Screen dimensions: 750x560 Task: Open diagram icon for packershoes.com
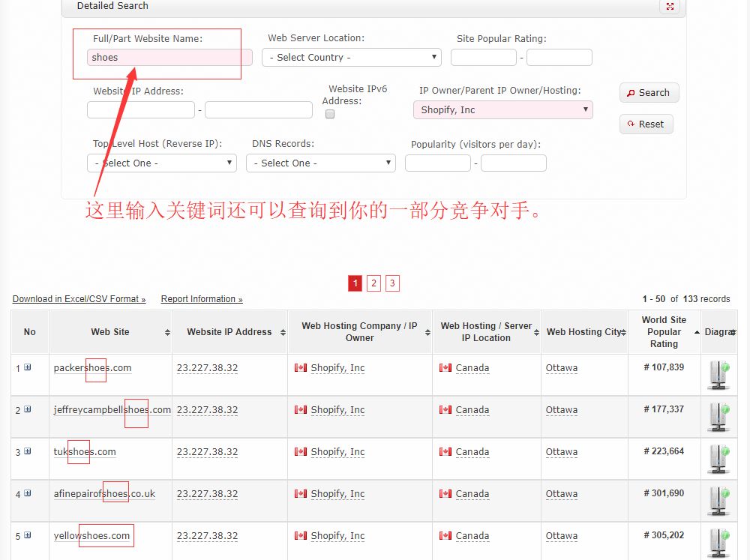pyautogui.click(x=718, y=375)
